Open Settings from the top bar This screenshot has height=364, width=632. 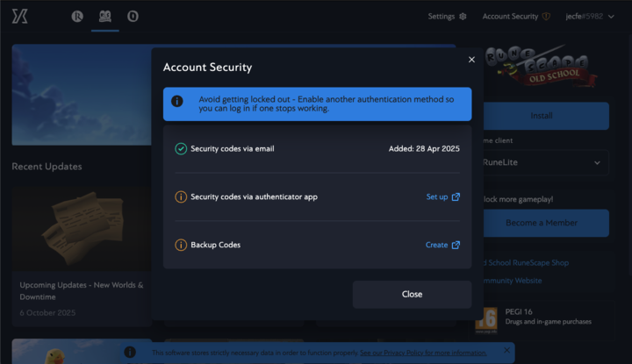click(447, 16)
